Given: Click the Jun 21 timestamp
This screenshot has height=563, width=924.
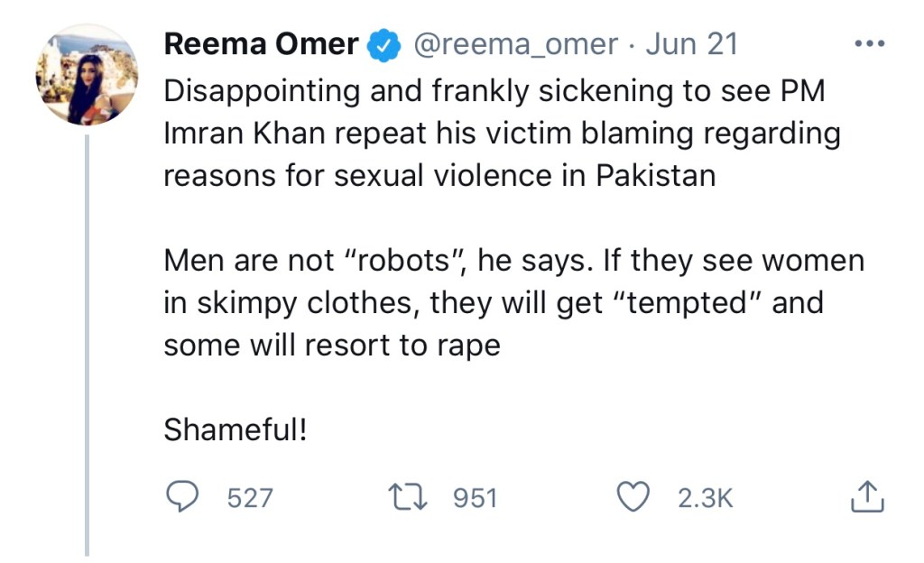Looking at the screenshot, I should click(691, 45).
